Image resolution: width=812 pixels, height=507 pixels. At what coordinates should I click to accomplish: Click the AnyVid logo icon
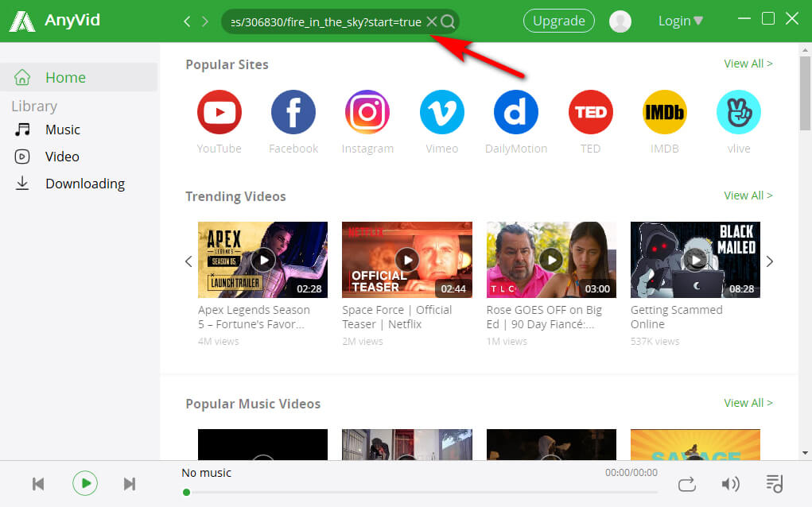23,21
